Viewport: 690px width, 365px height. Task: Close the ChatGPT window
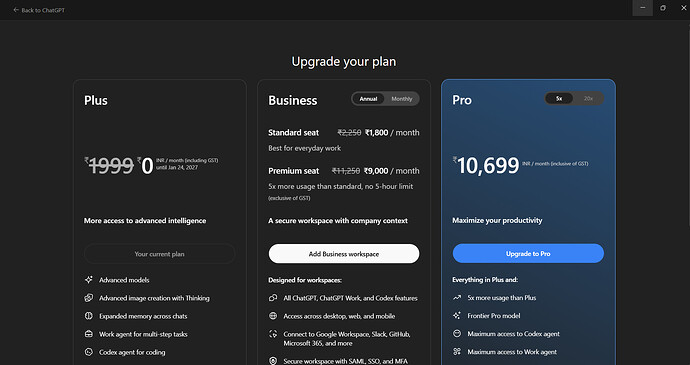[x=683, y=8]
